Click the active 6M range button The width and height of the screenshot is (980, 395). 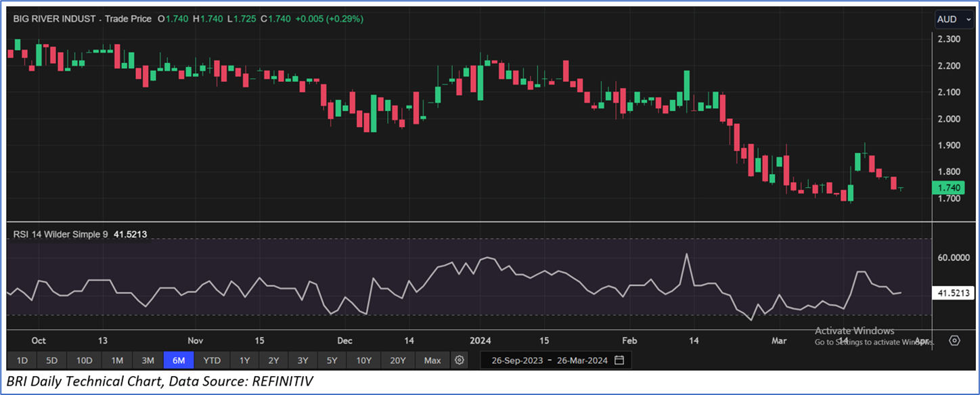pyautogui.click(x=179, y=360)
